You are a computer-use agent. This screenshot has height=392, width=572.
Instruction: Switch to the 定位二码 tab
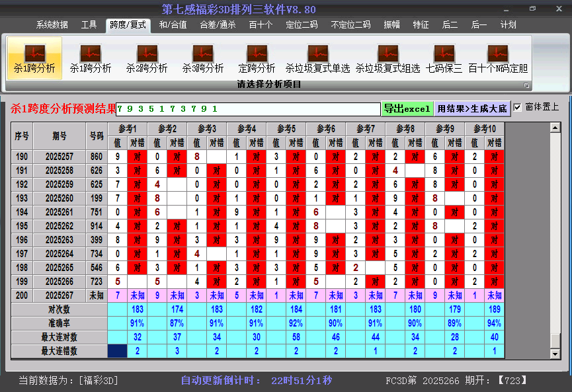click(x=302, y=25)
